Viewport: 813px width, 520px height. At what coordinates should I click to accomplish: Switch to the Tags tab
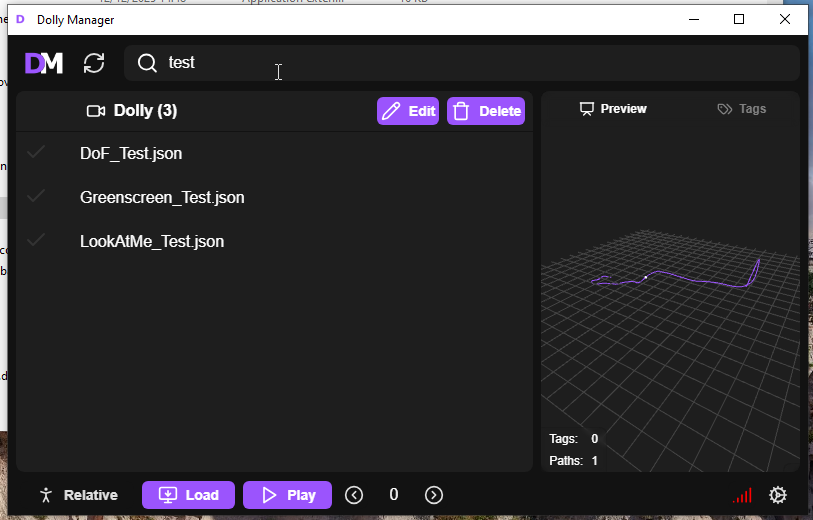click(742, 109)
